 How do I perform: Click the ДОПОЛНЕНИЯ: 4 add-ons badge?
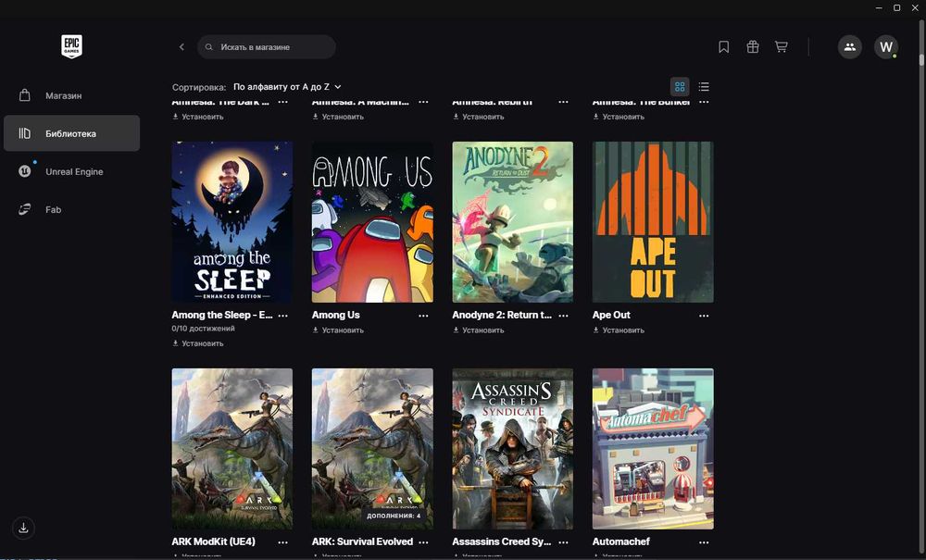coord(394,516)
